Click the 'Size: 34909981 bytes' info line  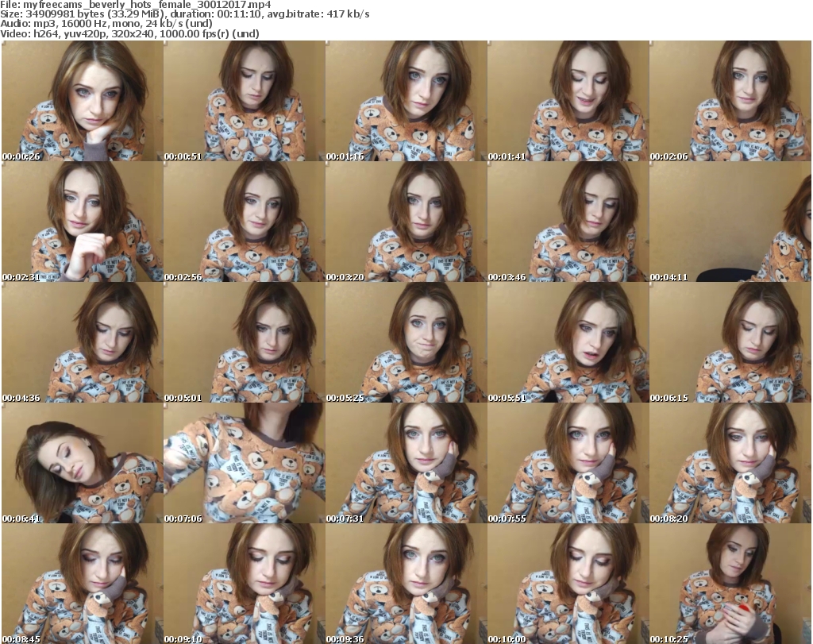coord(185,14)
